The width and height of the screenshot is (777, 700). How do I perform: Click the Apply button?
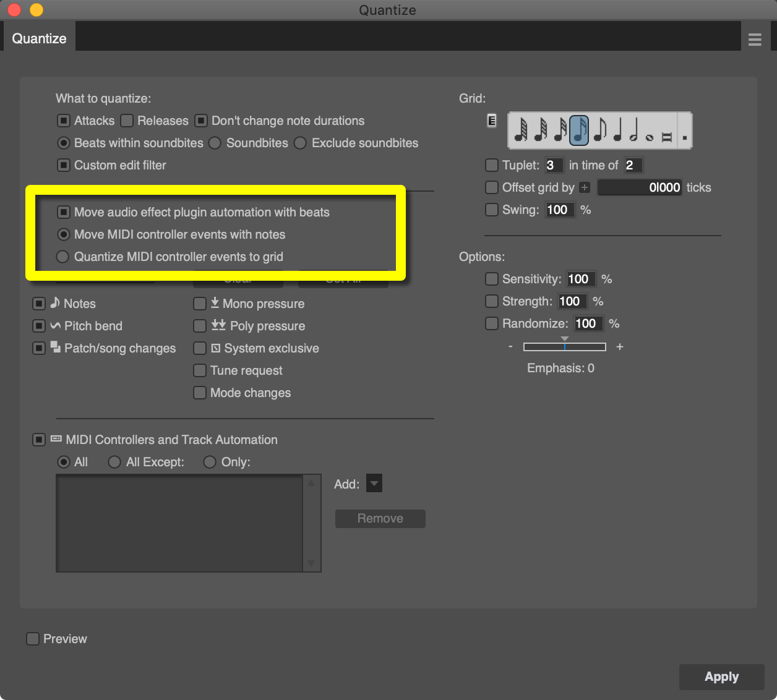click(721, 677)
